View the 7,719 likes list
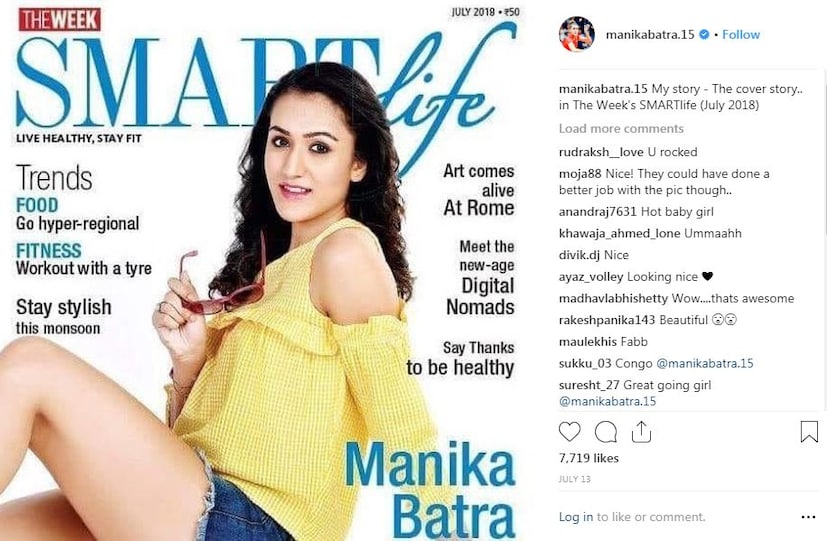This screenshot has width=827, height=541. [x=589, y=458]
